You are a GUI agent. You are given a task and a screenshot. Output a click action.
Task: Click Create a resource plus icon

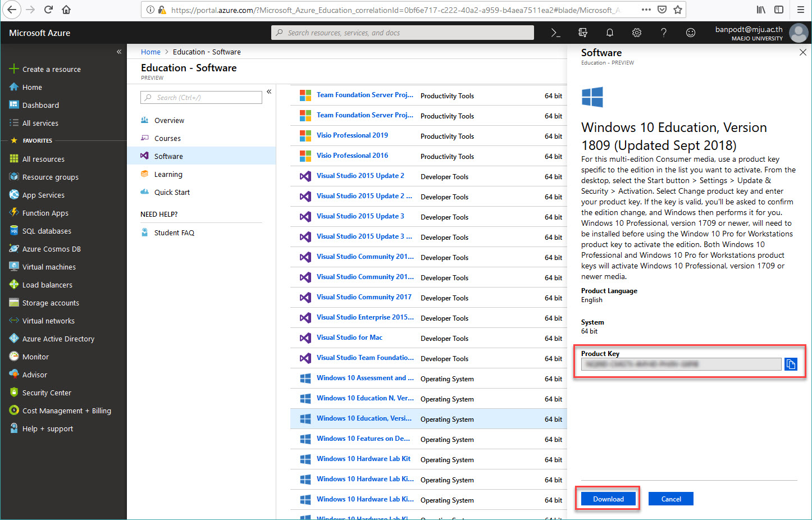pos(14,69)
